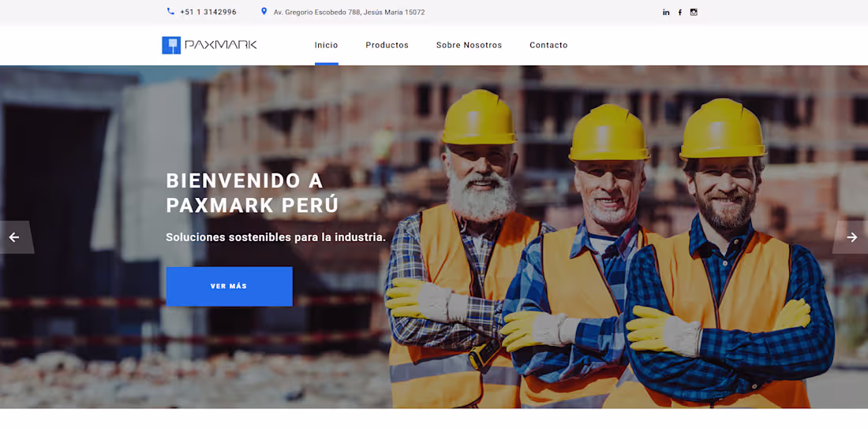This screenshot has height=428, width=868.
Task: Open the LinkedIn social icon
Action: (666, 12)
